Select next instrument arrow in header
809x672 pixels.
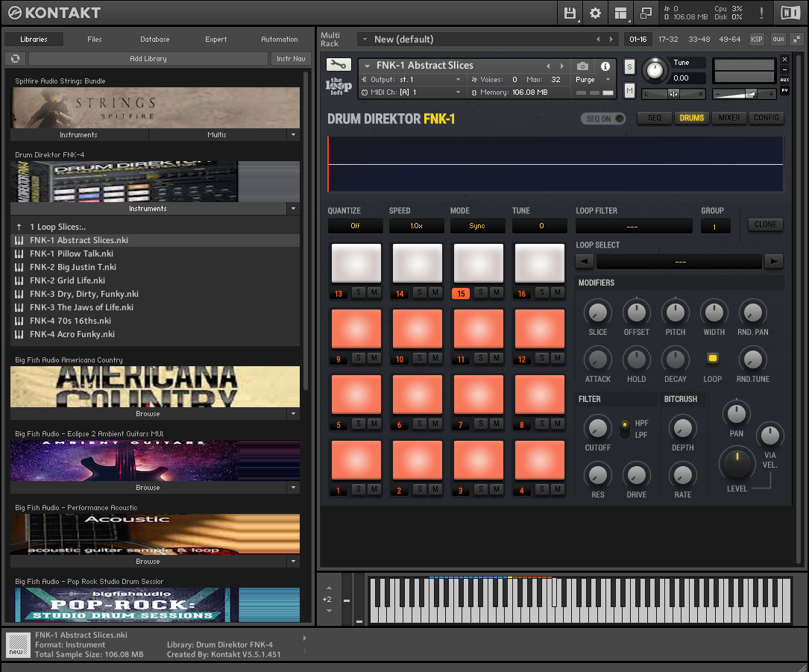pos(562,66)
